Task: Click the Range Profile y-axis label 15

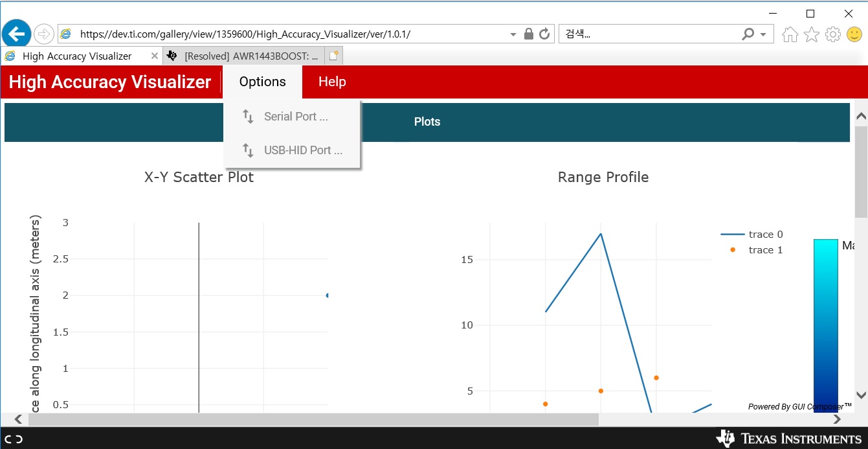Action: [x=467, y=260]
